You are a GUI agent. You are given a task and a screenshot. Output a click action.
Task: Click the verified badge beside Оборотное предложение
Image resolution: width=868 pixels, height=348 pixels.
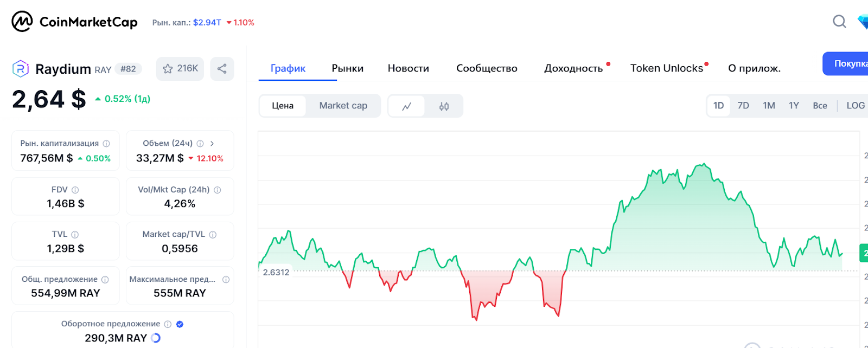pyautogui.click(x=180, y=324)
